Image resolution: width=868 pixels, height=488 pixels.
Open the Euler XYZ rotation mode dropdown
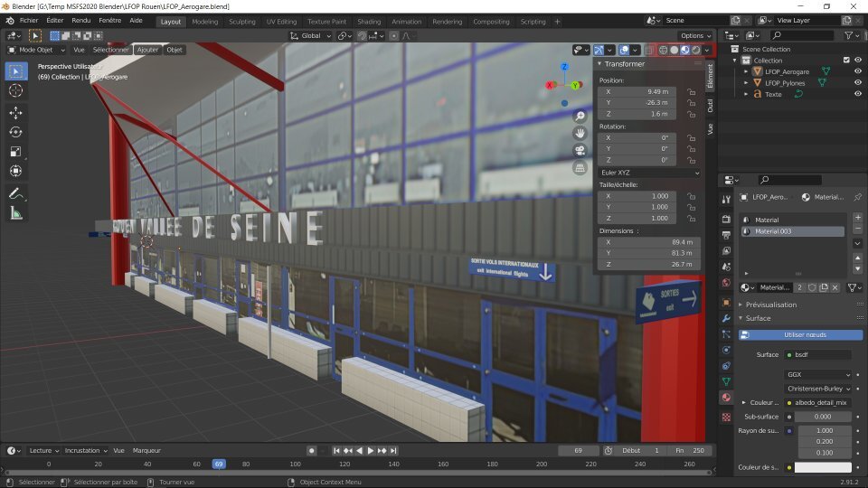pyautogui.click(x=649, y=172)
